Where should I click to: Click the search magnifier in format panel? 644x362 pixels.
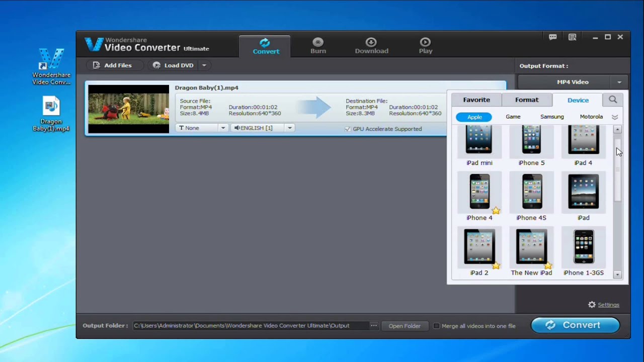(x=612, y=100)
